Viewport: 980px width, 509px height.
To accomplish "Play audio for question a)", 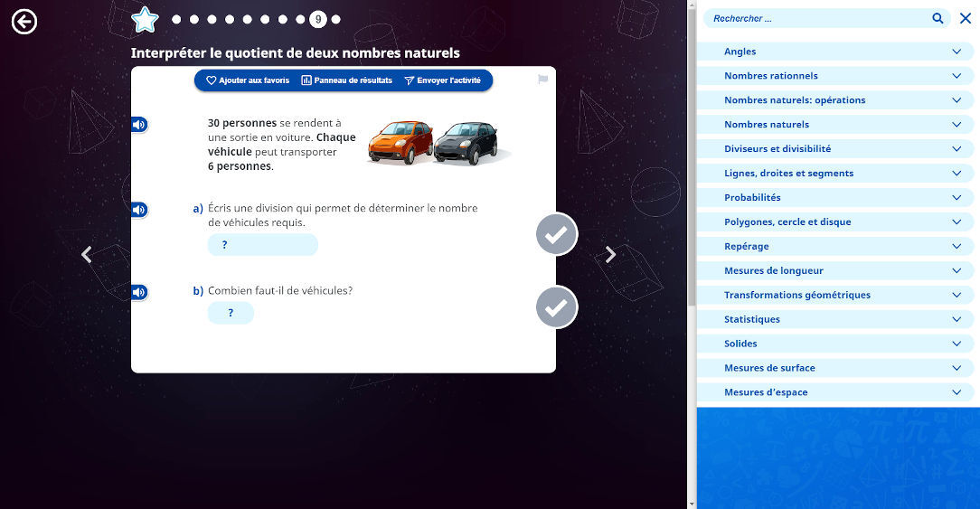I will point(139,210).
